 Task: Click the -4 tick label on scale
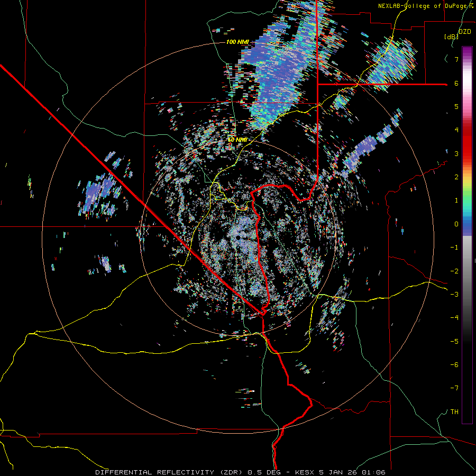point(454,318)
